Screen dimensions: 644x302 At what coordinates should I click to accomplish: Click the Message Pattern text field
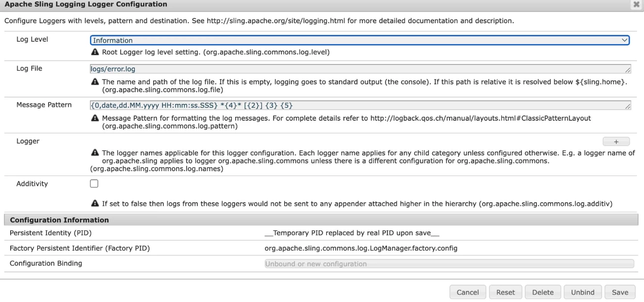[x=360, y=105]
